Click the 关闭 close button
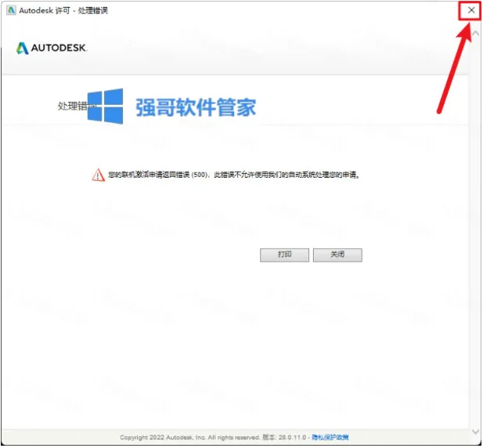Viewport: 483px width, 448px height. point(337,255)
